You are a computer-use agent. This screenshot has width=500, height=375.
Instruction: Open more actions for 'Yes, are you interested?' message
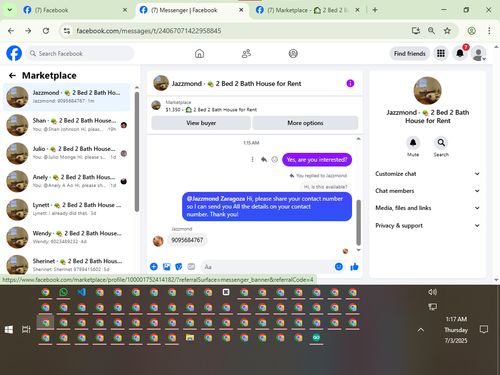click(252, 160)
